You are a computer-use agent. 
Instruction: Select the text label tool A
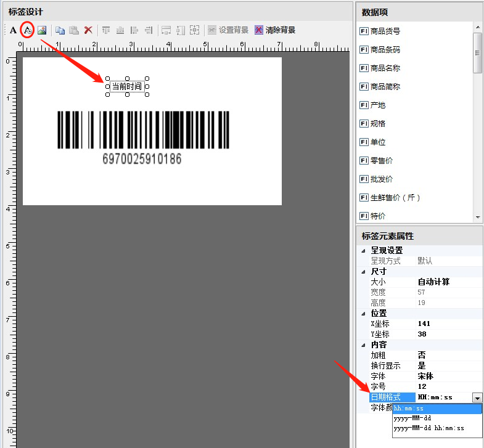coord(13,30)
